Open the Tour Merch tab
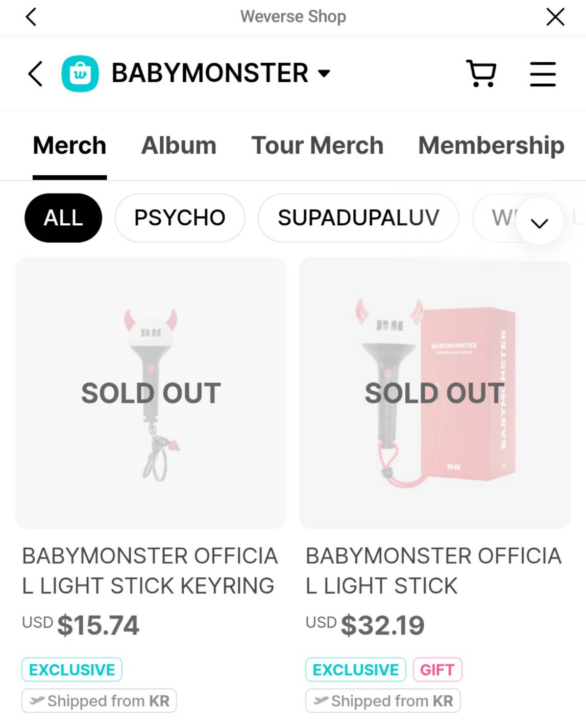 coord(317,146)
